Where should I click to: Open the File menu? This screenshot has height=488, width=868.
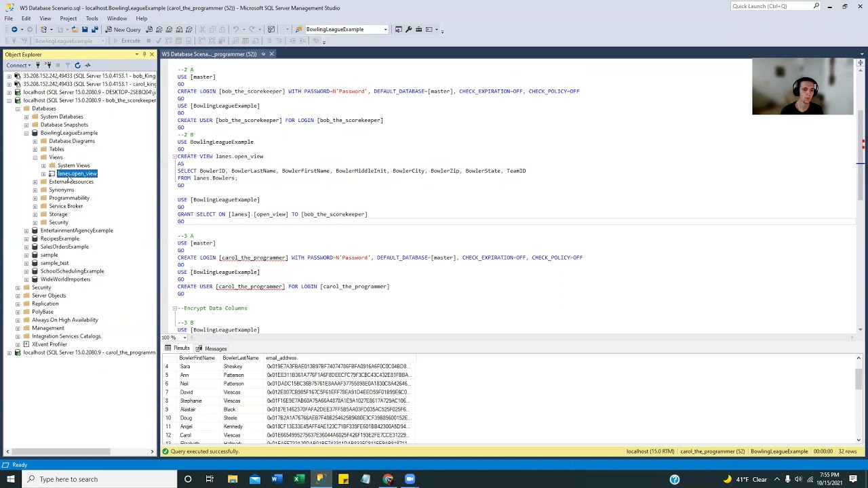(x=9, y=18)
